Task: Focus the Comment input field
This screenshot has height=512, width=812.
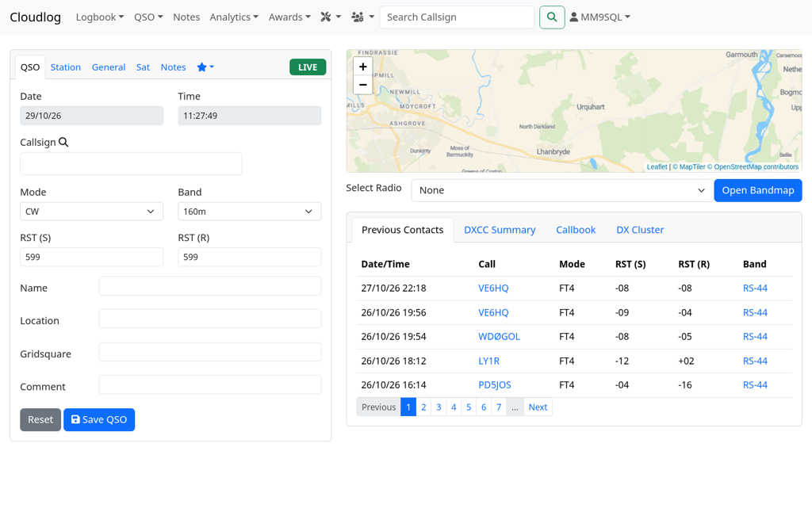Action: click(x=209, y=384)
